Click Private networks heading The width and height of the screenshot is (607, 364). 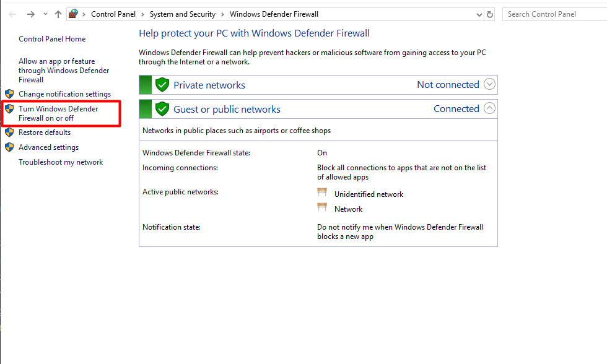point(209,85)
